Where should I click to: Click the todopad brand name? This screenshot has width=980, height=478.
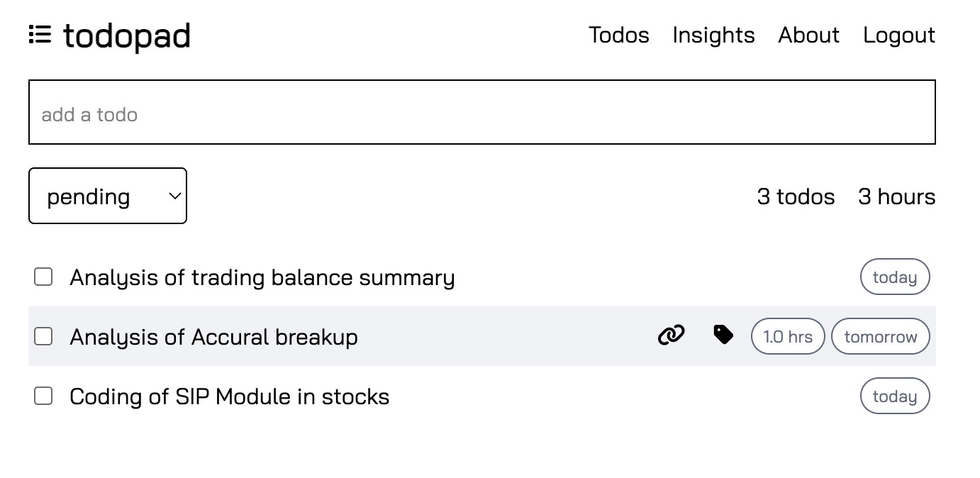click(x=127, y=36)
